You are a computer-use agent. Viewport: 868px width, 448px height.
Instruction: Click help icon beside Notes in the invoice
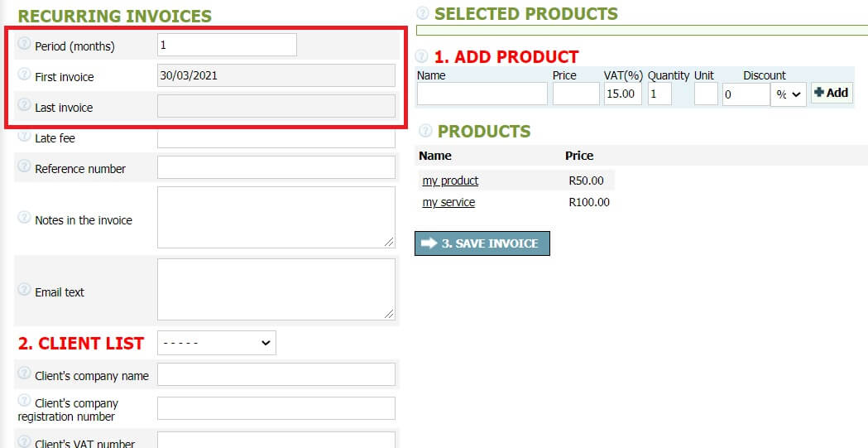[24, 217]
